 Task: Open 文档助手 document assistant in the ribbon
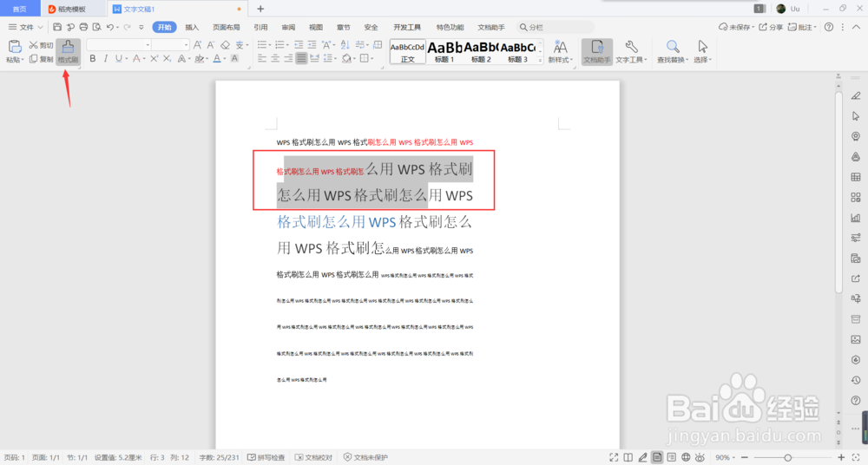[x=597, y=52]
